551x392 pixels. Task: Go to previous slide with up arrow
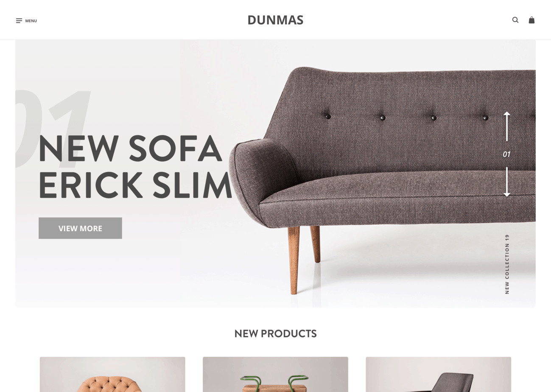[x=507, y=126]
